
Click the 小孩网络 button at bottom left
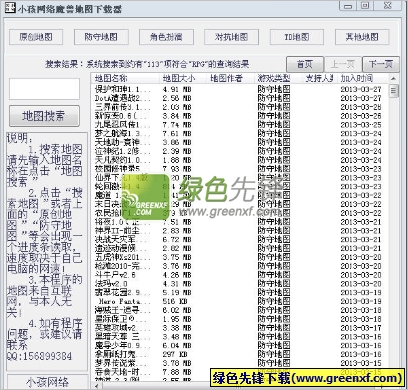(x=47, y=382)
